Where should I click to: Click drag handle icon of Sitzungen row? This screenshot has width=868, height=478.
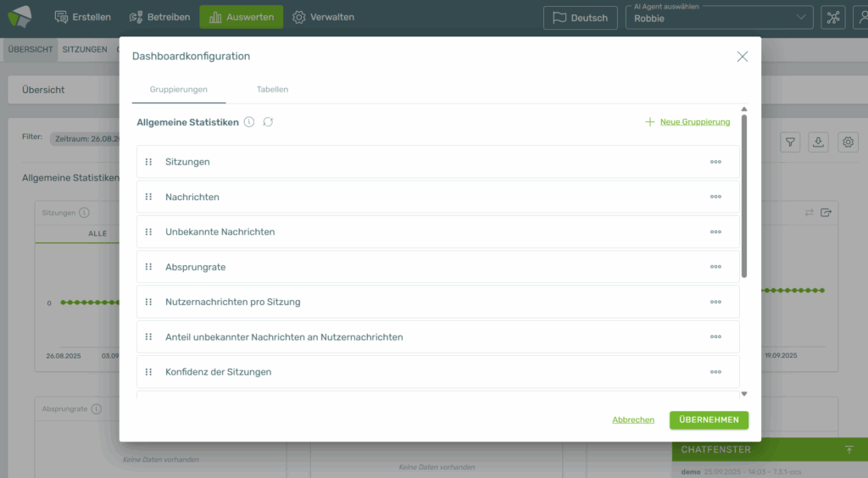[148, 162]
